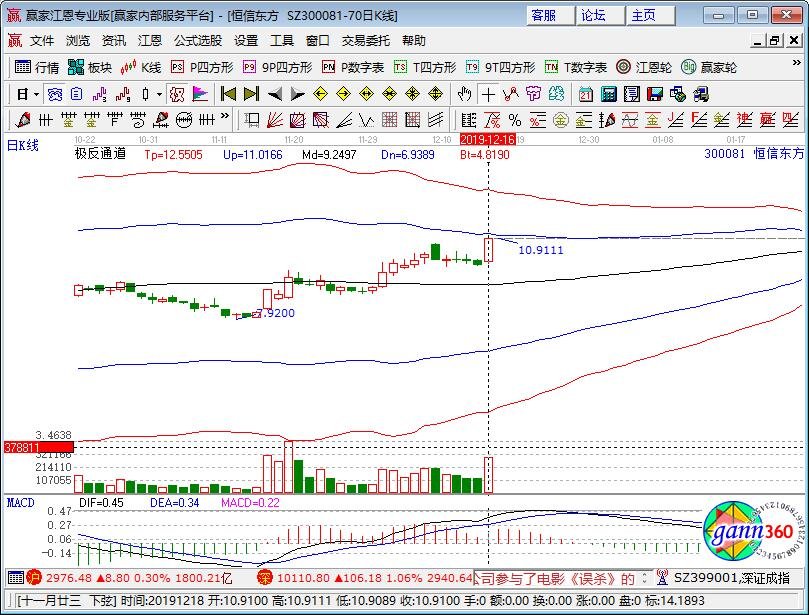
Task: Launch the 赢家轮 wheel tool
Action: 709,67
